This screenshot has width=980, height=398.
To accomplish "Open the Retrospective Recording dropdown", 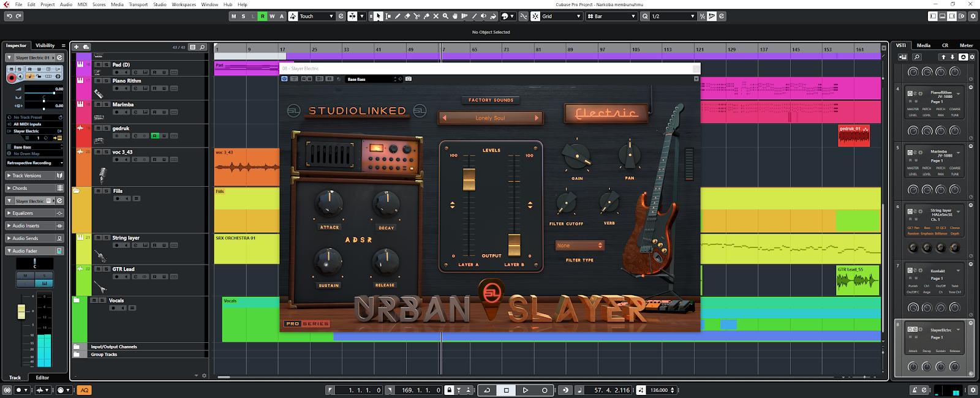I will 34,163.
